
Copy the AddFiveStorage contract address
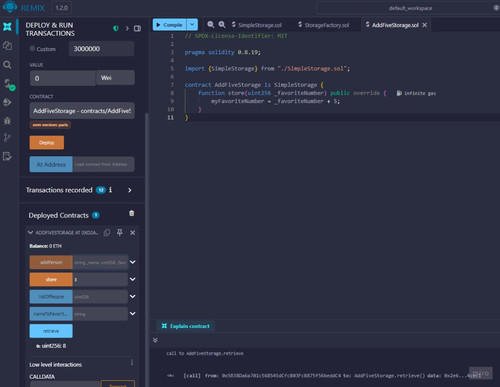click(x=107, y=233)
